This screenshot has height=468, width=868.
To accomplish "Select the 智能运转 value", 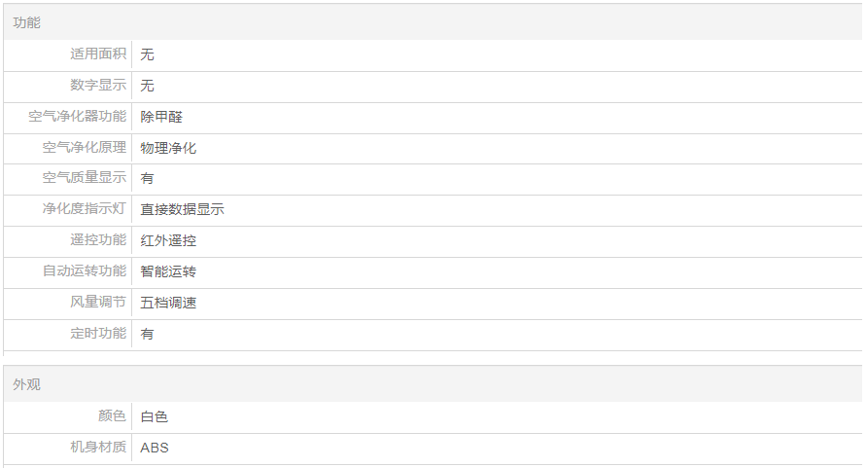I will coord(168,271).
